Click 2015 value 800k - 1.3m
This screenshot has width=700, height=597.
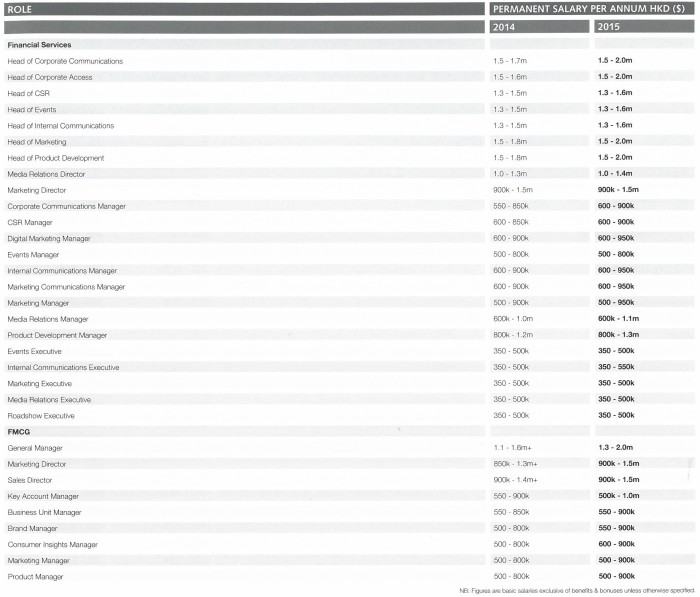tap(618, 334)
